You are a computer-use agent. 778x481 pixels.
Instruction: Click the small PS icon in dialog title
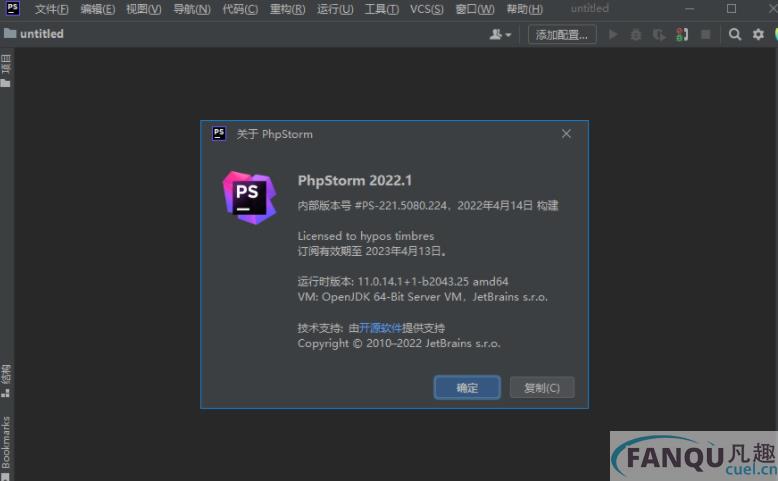pyautogui.click(x=219, y=134)
